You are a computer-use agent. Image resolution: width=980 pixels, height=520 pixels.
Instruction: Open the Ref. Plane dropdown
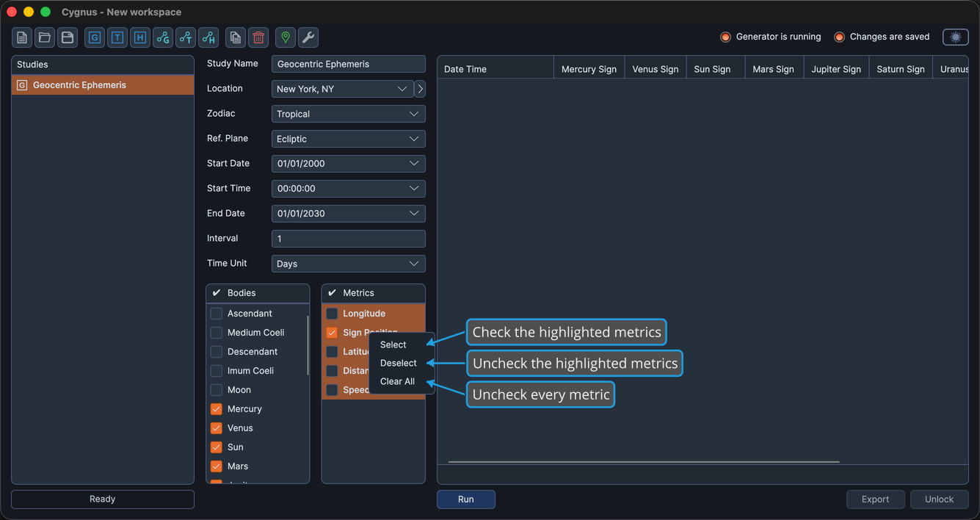point(349,139)
